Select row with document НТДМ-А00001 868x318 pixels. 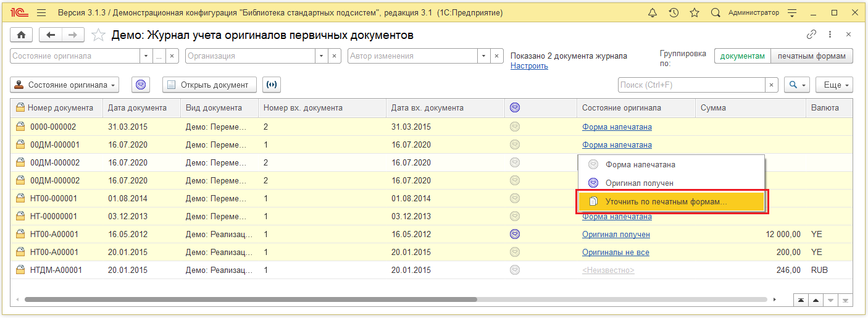pos(432,270)
